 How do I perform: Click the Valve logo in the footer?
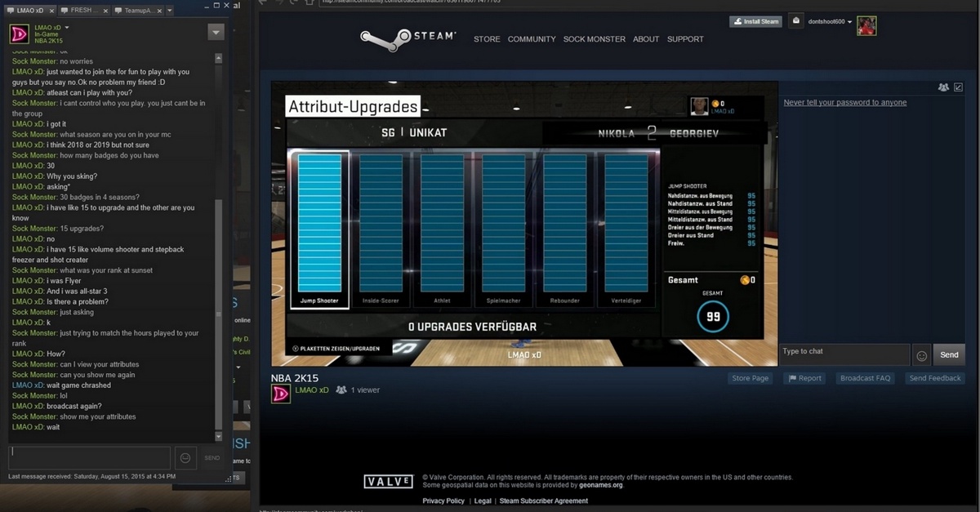tap(388, 482)
